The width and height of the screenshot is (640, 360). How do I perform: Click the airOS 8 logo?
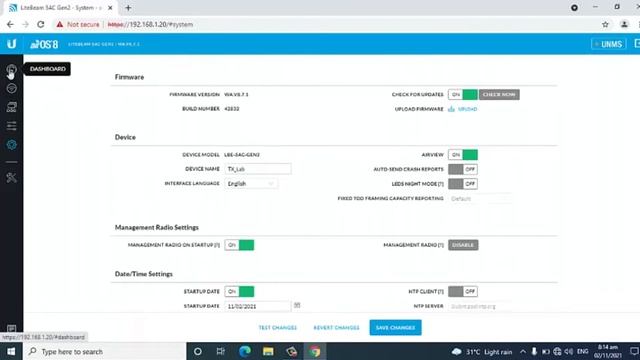[44, 44]
